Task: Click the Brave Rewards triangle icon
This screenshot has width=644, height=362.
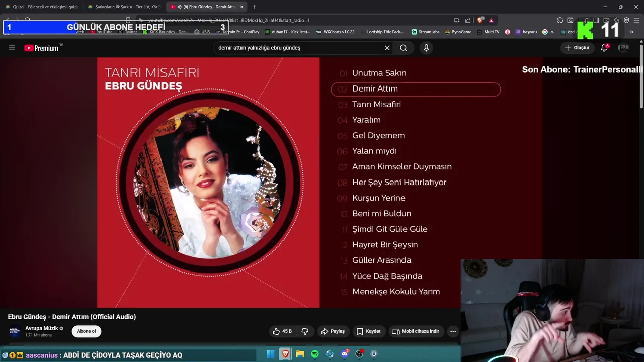Action: (x=491, y=20)
